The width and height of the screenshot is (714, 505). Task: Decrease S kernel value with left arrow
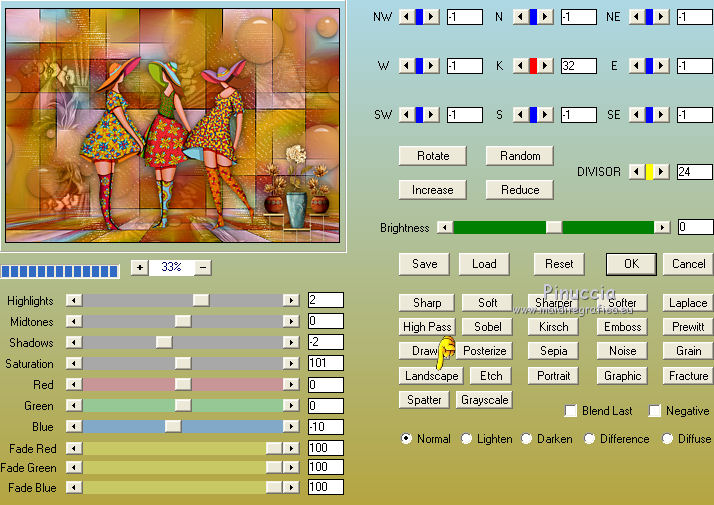pos(520,114)
